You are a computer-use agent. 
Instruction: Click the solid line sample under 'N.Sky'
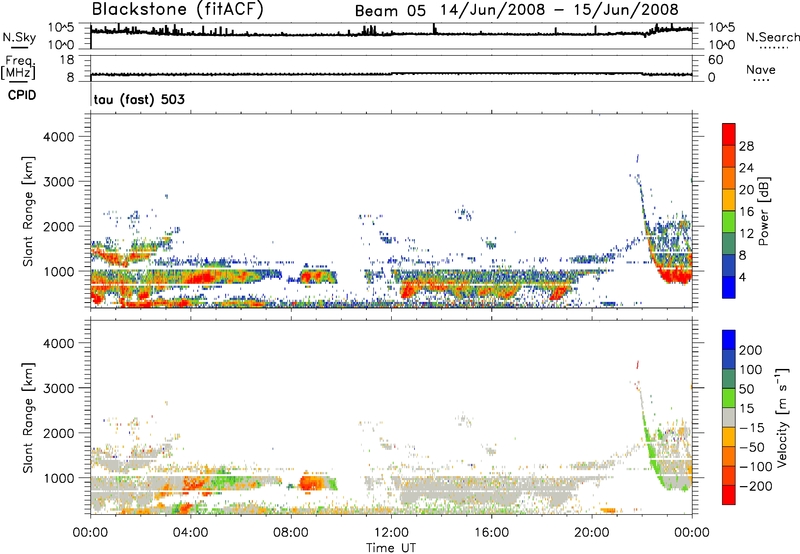[19, 47]
